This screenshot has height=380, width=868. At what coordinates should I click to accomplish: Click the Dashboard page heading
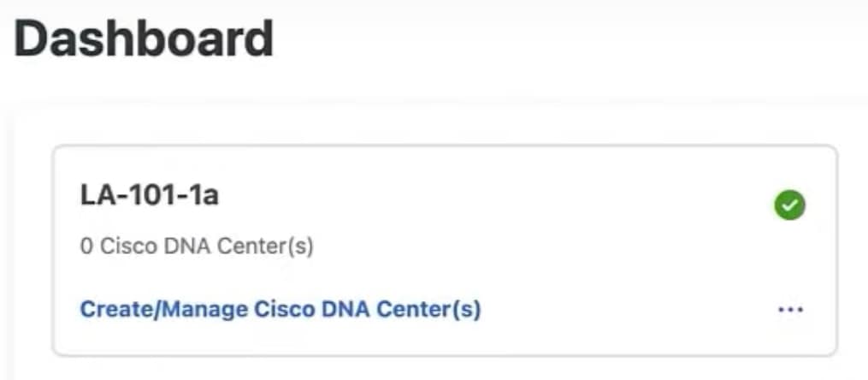144,39
